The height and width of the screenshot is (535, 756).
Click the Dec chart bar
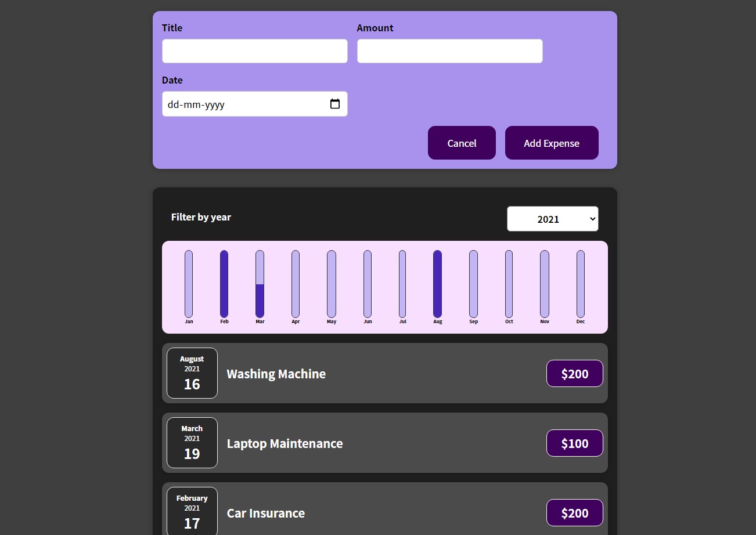[x=581, y=284]
